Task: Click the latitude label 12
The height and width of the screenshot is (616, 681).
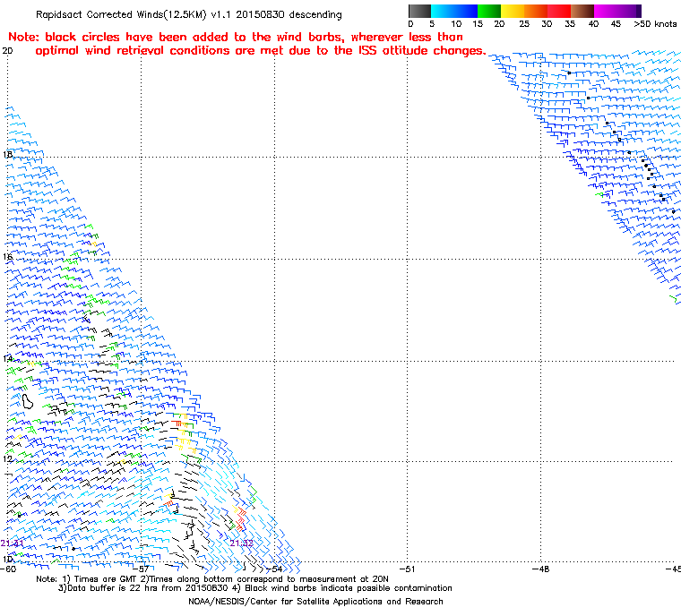Action: 7,458
